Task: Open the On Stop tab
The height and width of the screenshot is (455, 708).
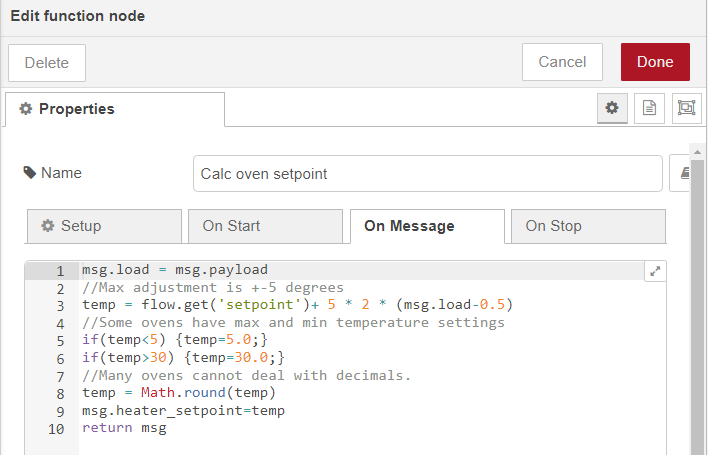Action: pos(587,226)
